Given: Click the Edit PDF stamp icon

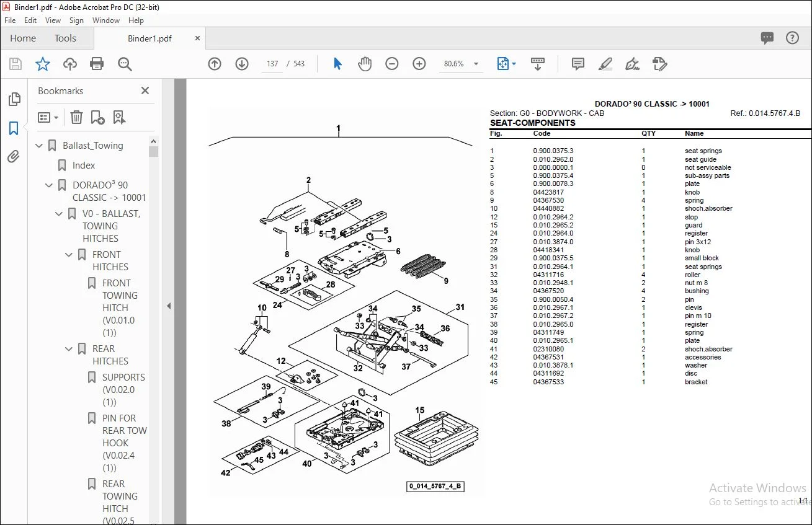Looking at the screenshot, I should tap(659, 64).
